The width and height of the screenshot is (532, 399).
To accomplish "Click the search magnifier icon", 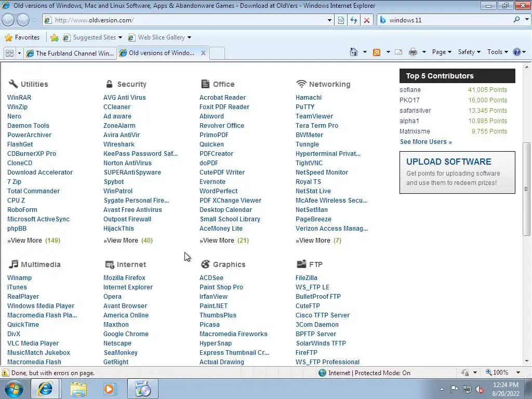I will click(x=516, y=20).
